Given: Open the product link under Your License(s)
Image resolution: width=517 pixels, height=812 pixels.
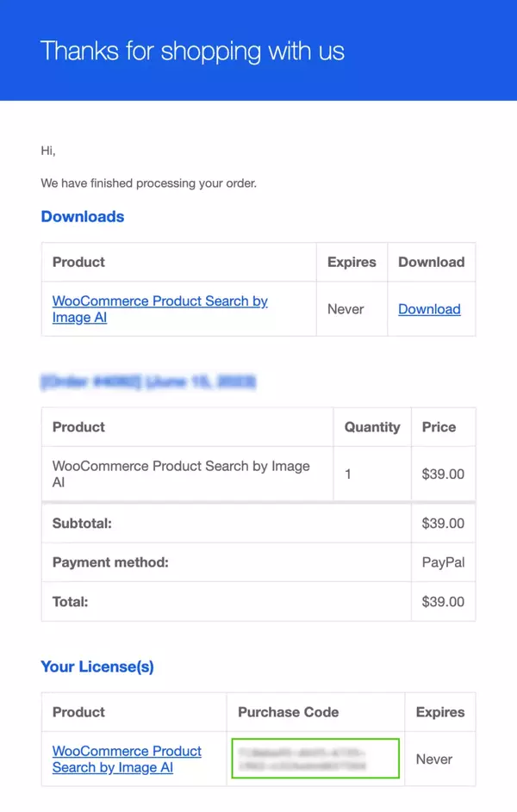Looking at the screenshot, I should (127, 759).
